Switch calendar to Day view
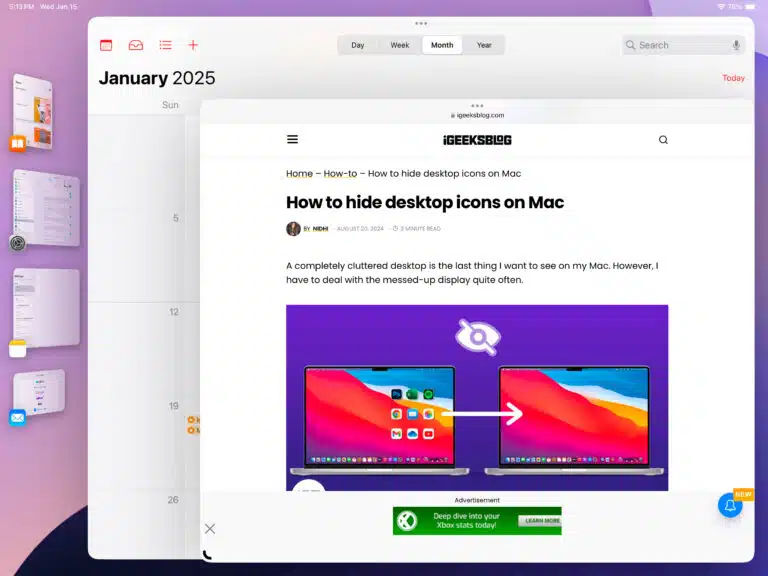The height and width of the screenshot is (576, 768). (x=357, y=45)
